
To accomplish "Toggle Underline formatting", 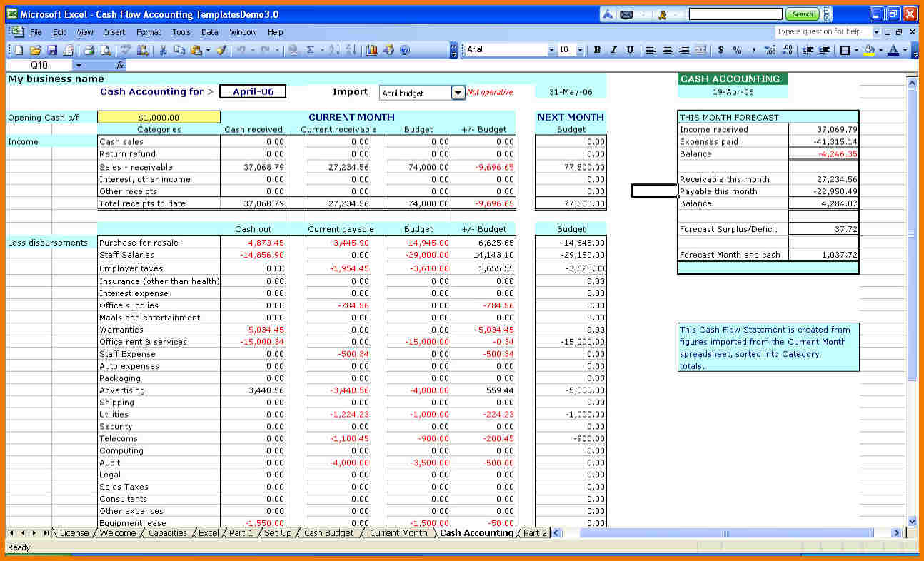I will (x=630, y=50).
